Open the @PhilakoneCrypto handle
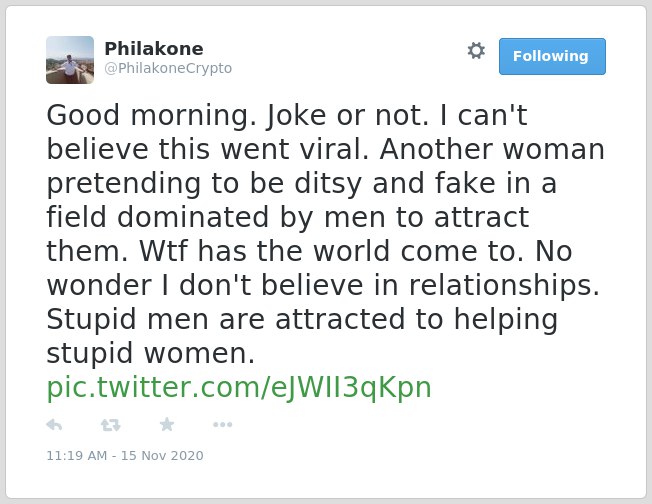 point(168,68)
